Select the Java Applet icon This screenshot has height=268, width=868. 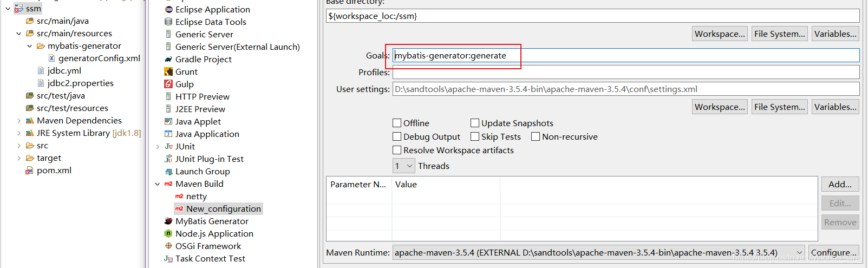pos(168,122)
